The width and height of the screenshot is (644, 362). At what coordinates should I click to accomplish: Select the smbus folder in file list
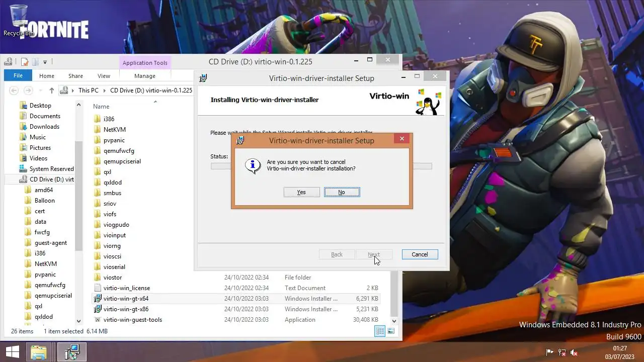(x=112, y=193)
